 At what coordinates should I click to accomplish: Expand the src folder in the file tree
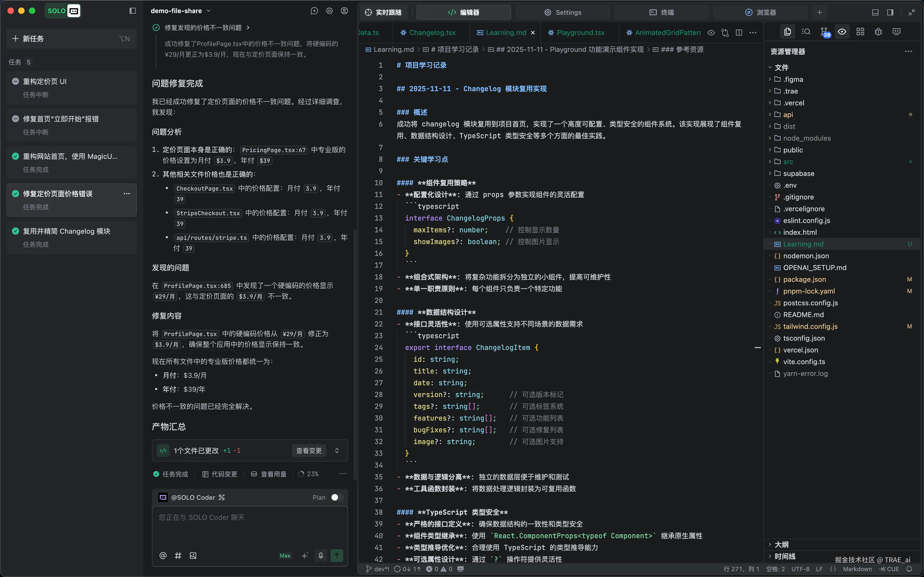788,162
